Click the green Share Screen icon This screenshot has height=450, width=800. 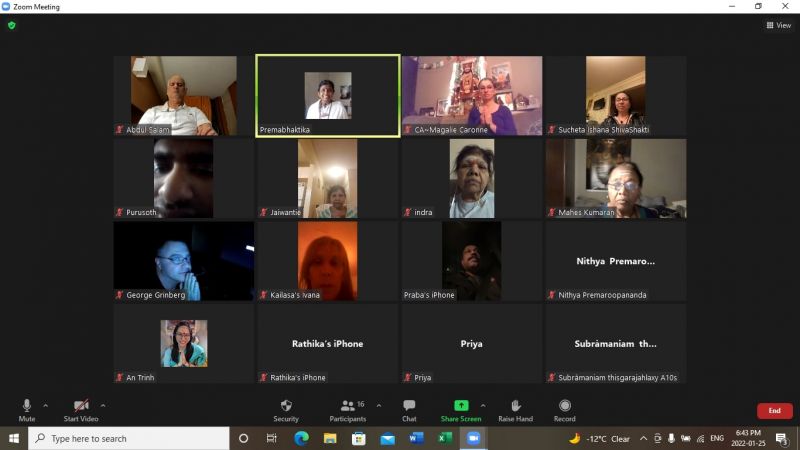pyautogui.click(x=461, y=406)
